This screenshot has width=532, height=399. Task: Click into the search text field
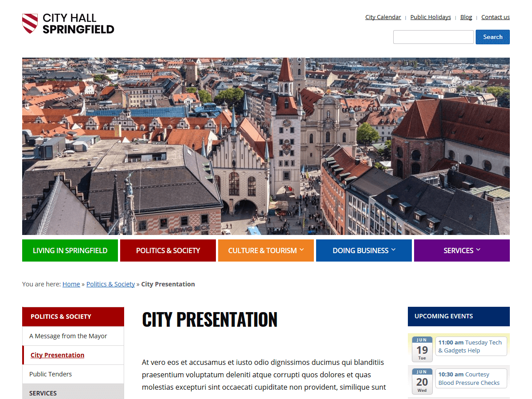coord(433,37)
